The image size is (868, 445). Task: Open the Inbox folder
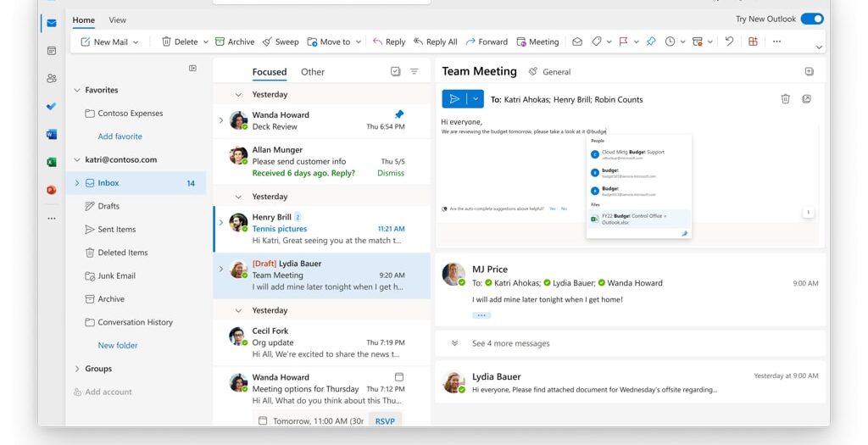tap(136, 183)
